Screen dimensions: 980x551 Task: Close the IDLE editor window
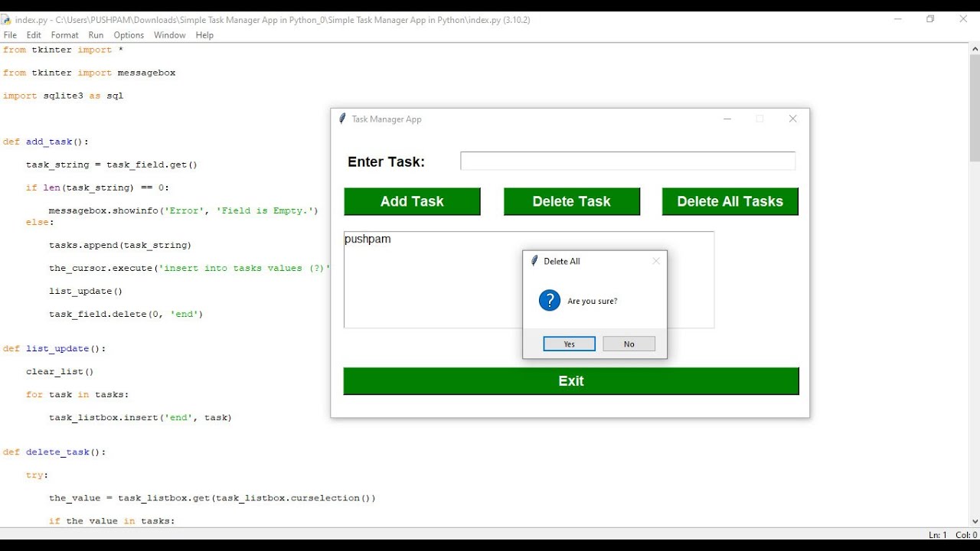click(x=963, y=19)
